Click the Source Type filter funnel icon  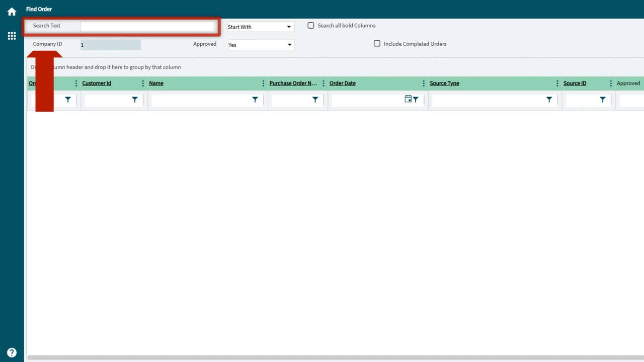549,100
